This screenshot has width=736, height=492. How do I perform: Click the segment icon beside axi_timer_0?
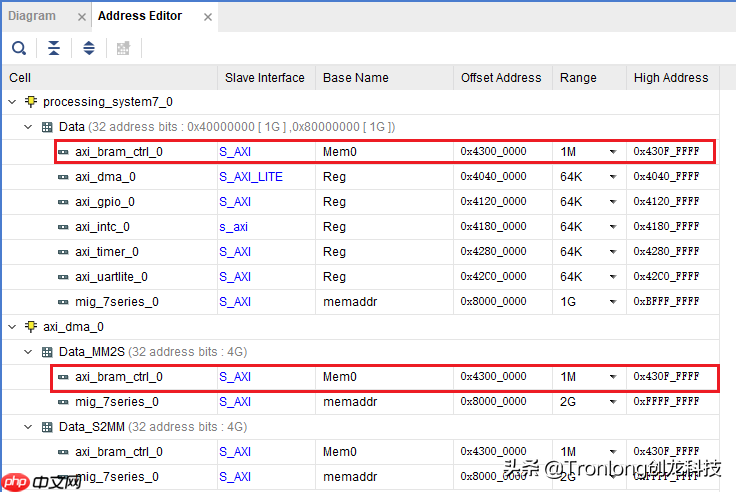[x=63, y=252]
